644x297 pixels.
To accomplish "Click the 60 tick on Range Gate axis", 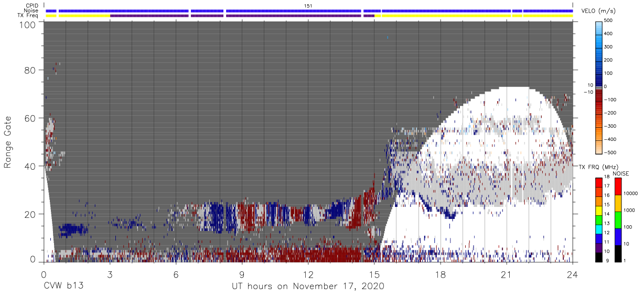I will (31, 118).
